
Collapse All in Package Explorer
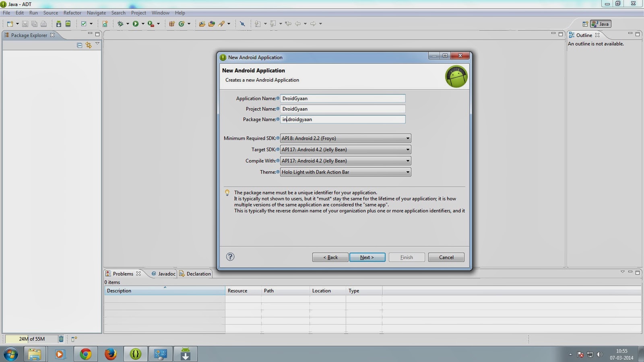(x=80, y=45)
